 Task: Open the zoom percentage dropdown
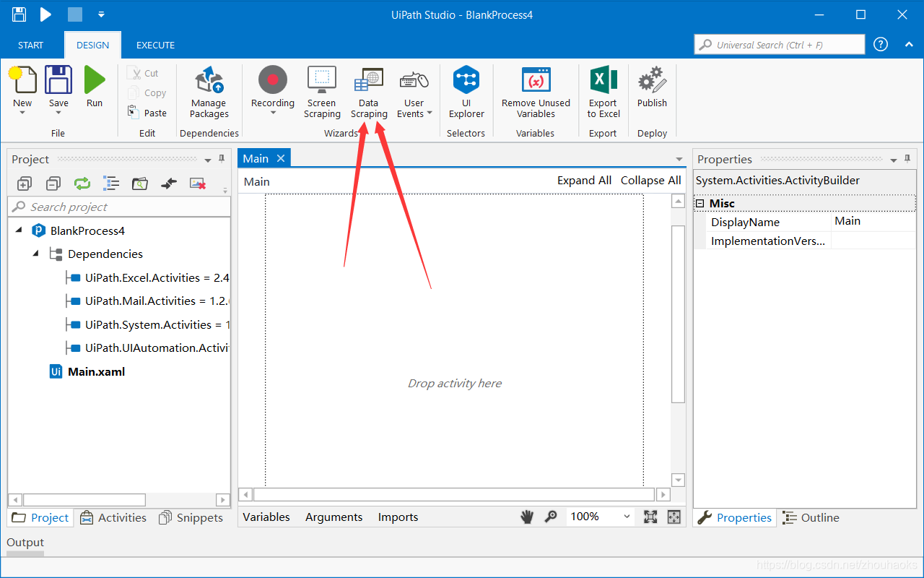tap(627, 517)
